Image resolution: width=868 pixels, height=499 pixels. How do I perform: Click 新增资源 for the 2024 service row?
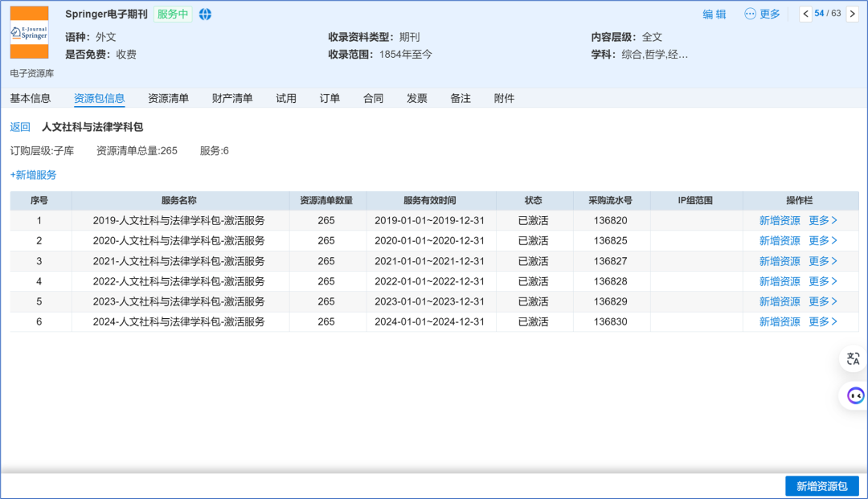(x=780, y=322)
